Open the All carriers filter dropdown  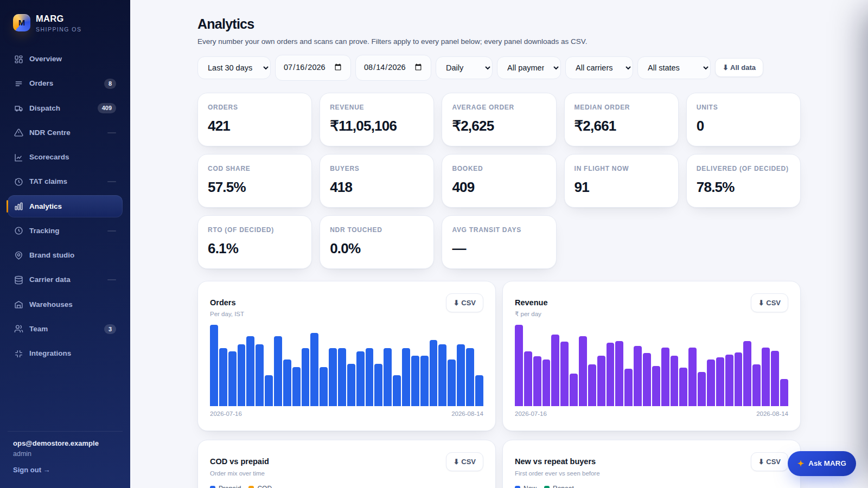[599, 68]
